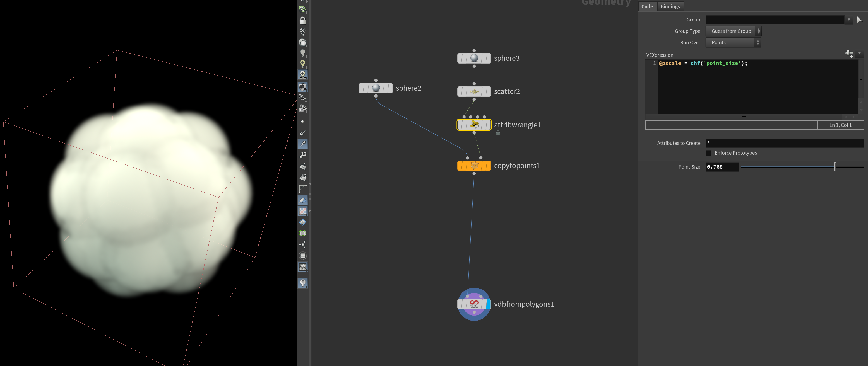
Task: Click the sunglasses display options icon
Action: click(303, 97)
